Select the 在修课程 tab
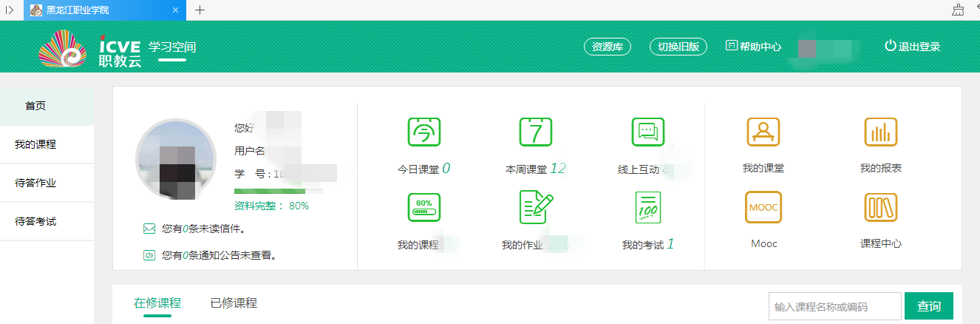 [x=157, y=303]
